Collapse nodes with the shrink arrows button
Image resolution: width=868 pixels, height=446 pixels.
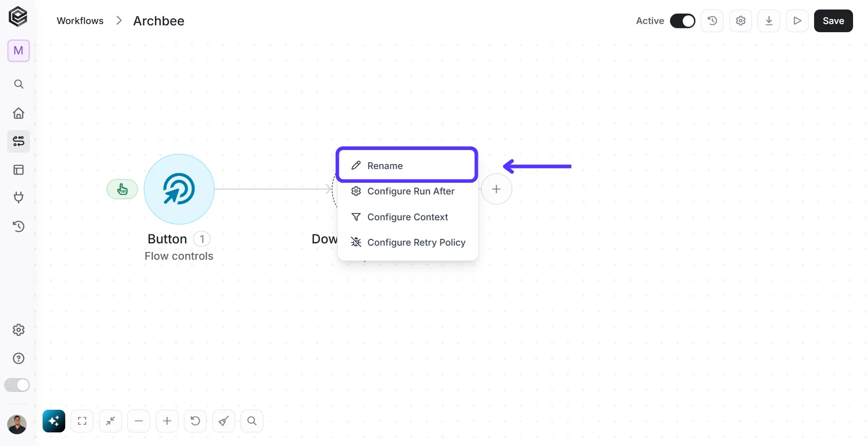pyautogui.click(x=111, y=421)
